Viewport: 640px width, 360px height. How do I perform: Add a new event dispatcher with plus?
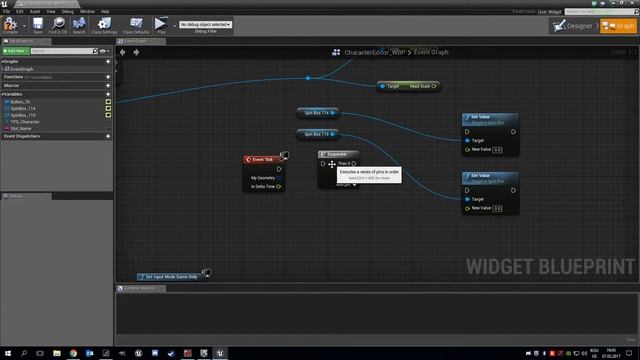(x=108, y=136)
